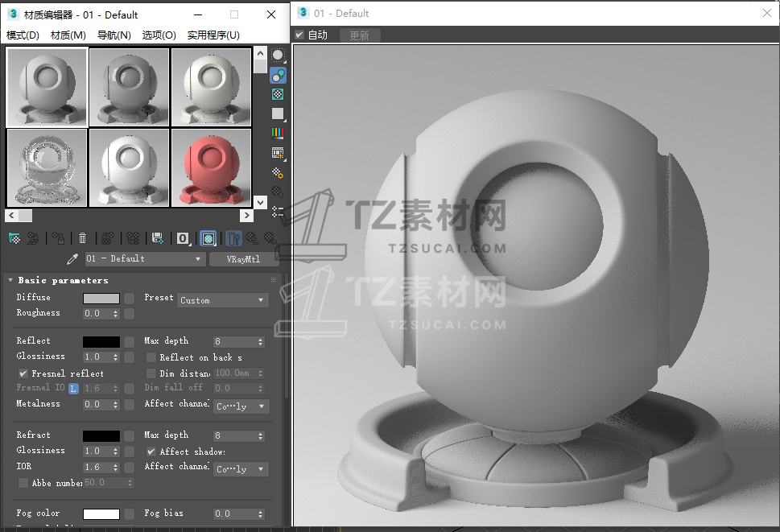Uncheck Fresnel reflect checkbox
This screenshot has height=532, width=780.
[x=23, y=373]
